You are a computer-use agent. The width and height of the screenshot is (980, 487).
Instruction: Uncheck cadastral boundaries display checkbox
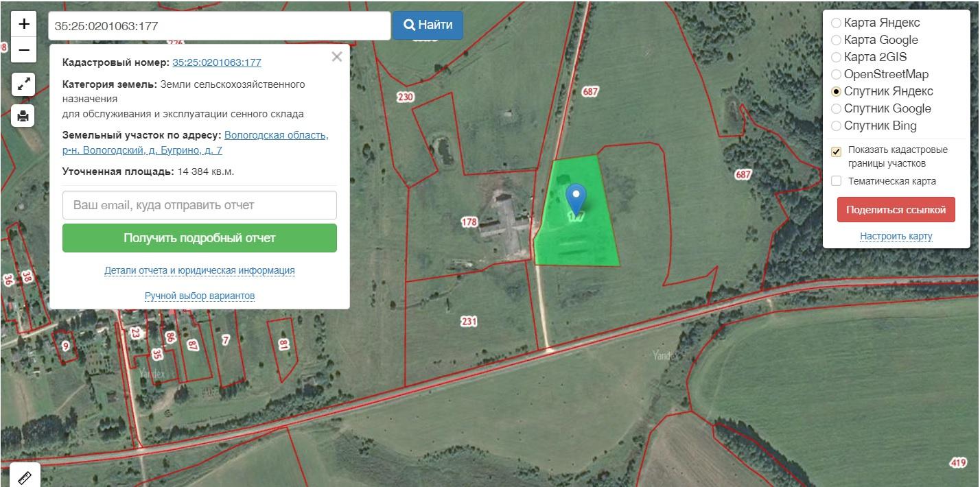click(x=836, y=152)
